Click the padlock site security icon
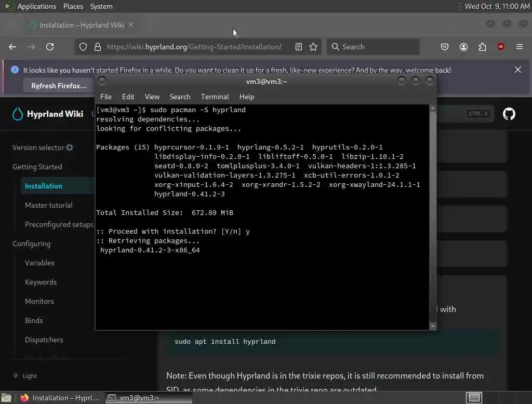The width and height of the screenshot is (532, 404). [x=97, y=47]
